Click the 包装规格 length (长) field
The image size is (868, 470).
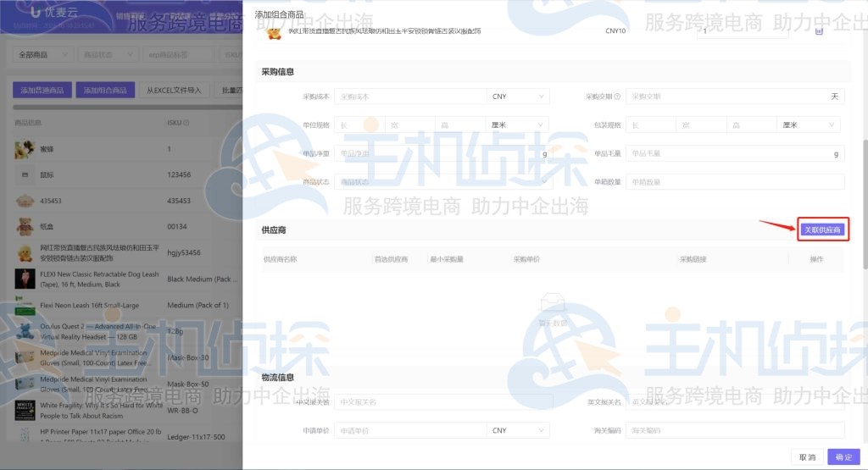[x=651, y=125]
